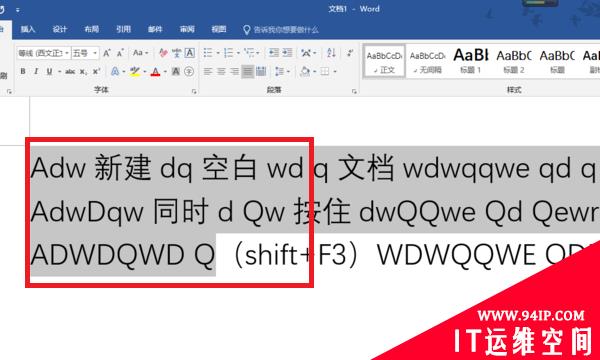
Task: Expand borders dropdown arrow
Action: 335,72
